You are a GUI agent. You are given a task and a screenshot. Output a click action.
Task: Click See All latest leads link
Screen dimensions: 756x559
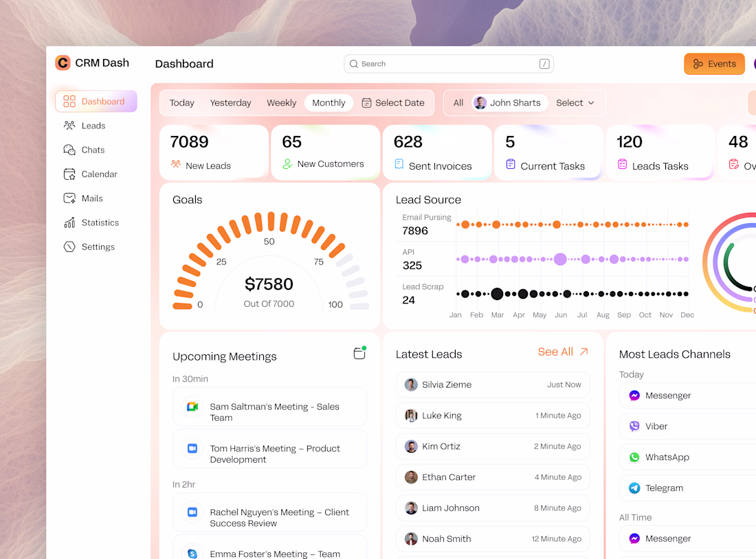[563, 352]
